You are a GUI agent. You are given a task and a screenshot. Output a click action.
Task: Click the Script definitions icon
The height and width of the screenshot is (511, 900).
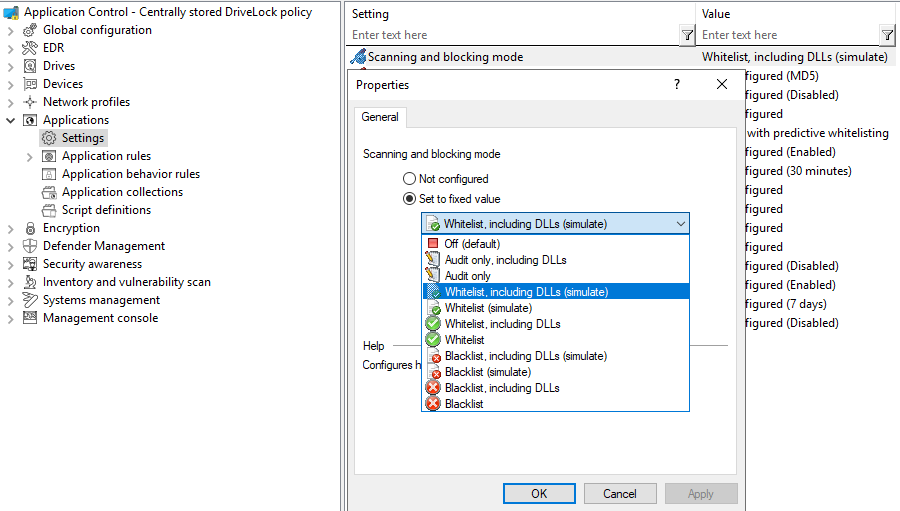pos(49,210)
